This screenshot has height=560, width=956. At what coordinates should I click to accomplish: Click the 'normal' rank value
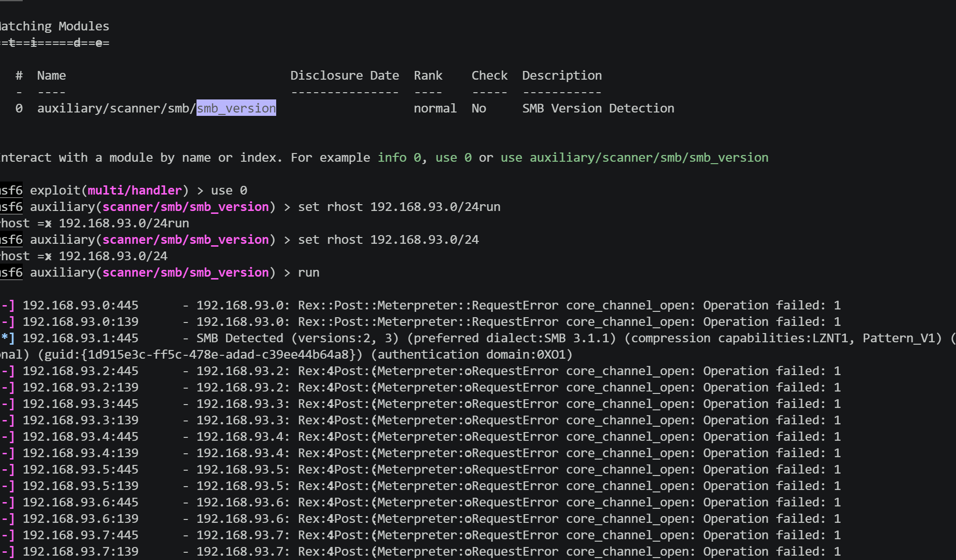pyautogui.click(x=435, y=108)
